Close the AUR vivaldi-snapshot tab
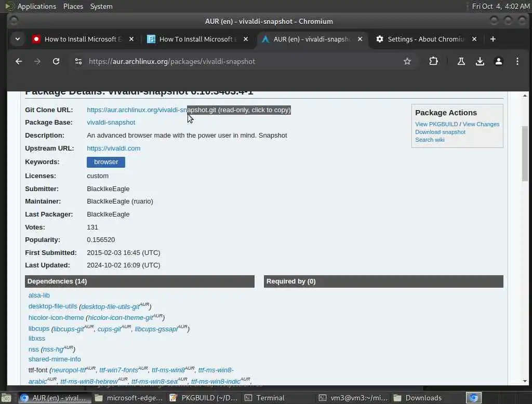The image size is (532, 404). (360, 39)
